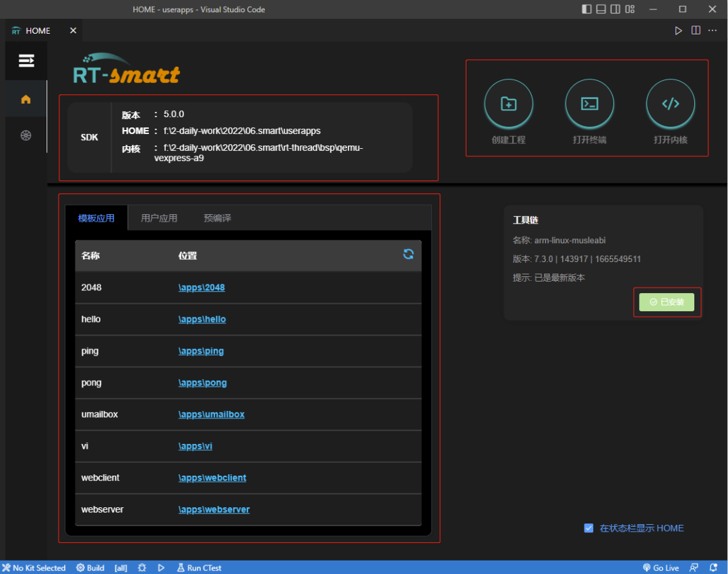Refresh the template apps list
Screen dimensions: 728x574
tap(408, 254)
